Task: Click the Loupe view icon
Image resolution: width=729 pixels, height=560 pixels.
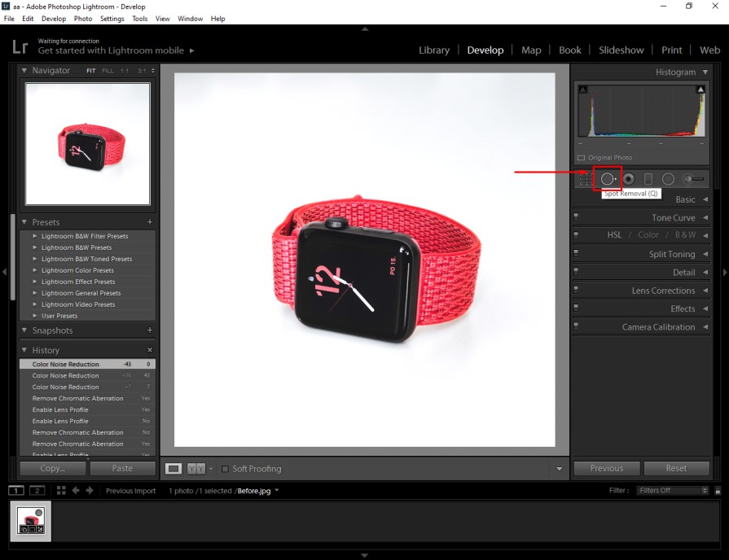Action: pos(173,469)
